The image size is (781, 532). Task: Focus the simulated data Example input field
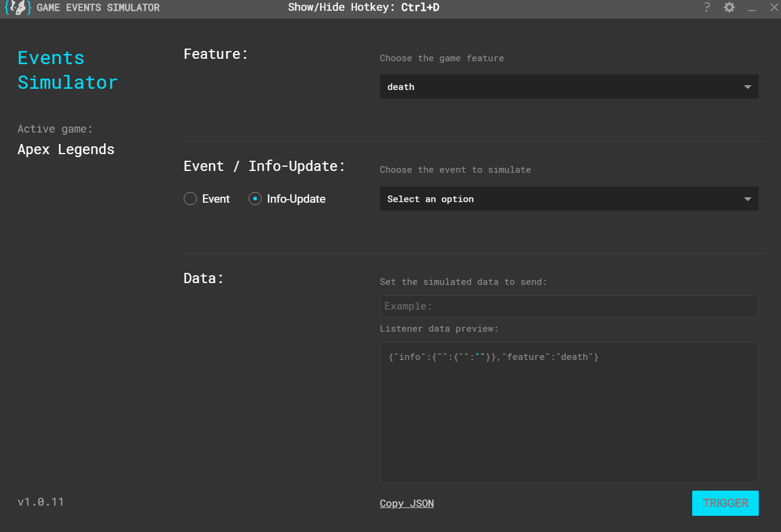point(569,306)
